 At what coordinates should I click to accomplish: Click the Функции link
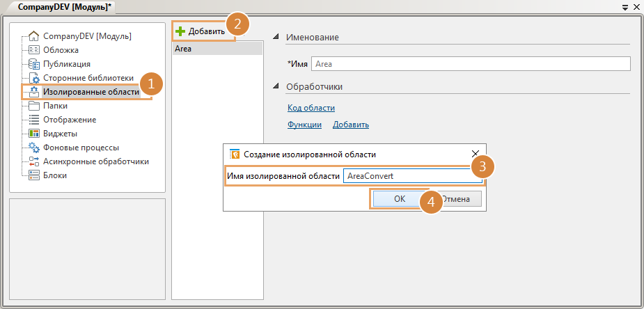[304, 125]
